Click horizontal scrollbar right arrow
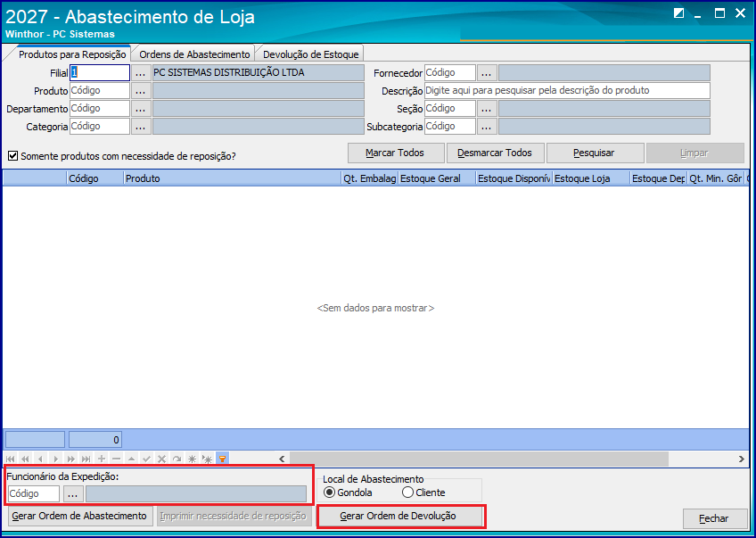The image size is (756, 538). (x=741, y=459)
